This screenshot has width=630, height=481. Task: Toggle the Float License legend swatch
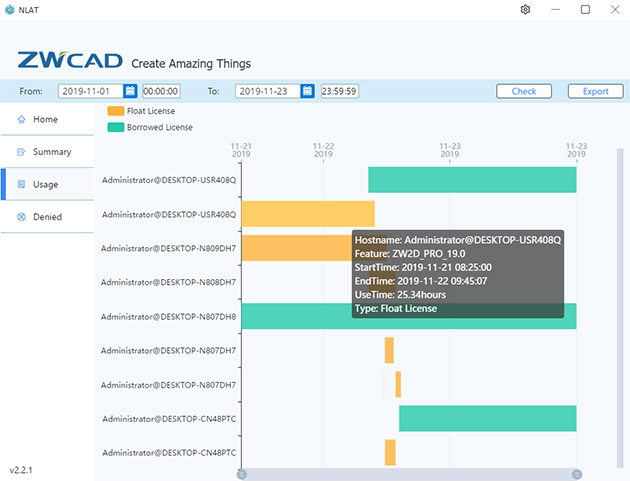tap(115, 111)
